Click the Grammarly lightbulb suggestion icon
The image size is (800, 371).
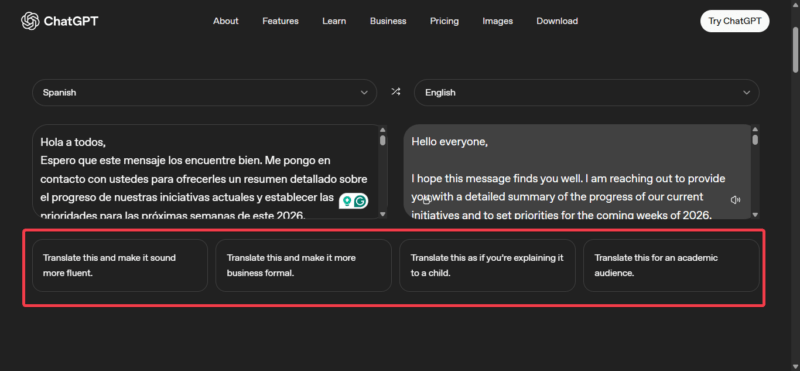tap(347, 201)
